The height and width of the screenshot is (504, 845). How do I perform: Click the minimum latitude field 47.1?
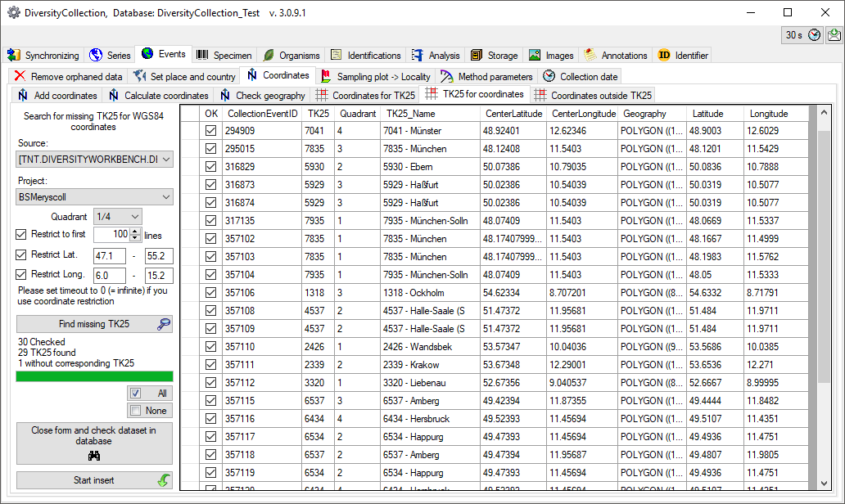coord(110,256)
